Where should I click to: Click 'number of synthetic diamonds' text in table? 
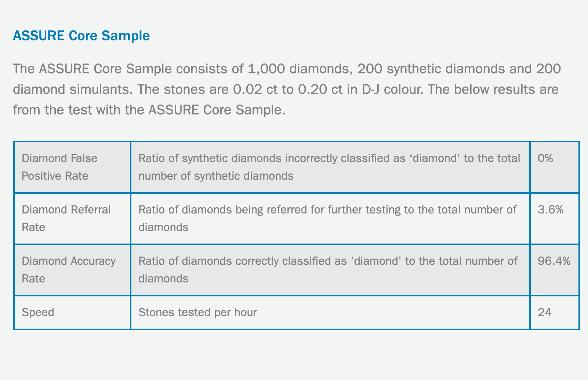[x=216, y=176]
